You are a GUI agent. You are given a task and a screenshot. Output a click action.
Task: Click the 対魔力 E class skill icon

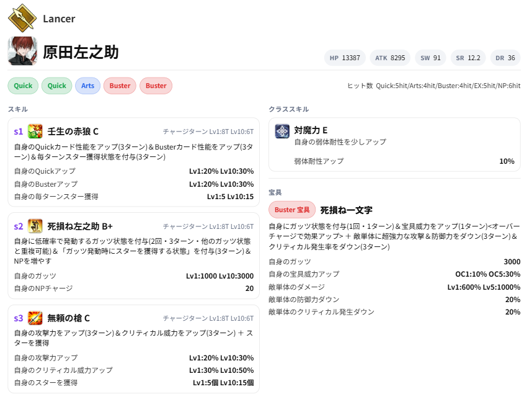coord(282,131)
